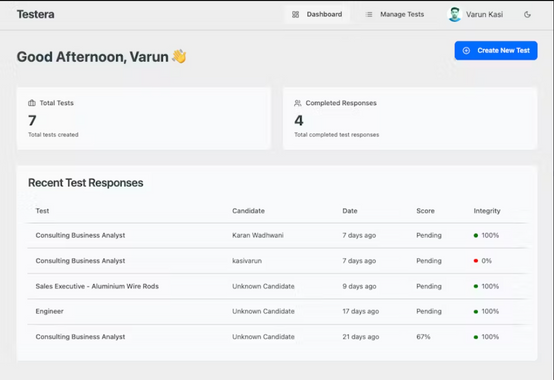Open the Sales Executive - Aluminium Wire Rods response
The width and height of the screenshot is (554, 380).
click(277, 286)
